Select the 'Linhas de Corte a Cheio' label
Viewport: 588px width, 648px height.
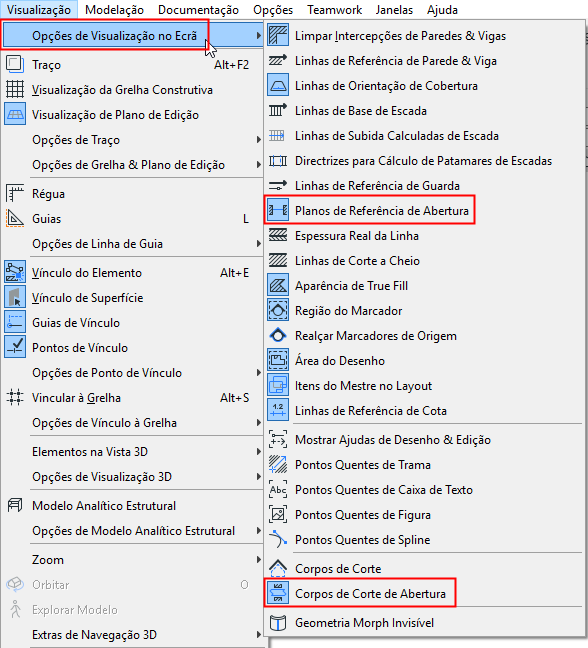tap(357, 261)
